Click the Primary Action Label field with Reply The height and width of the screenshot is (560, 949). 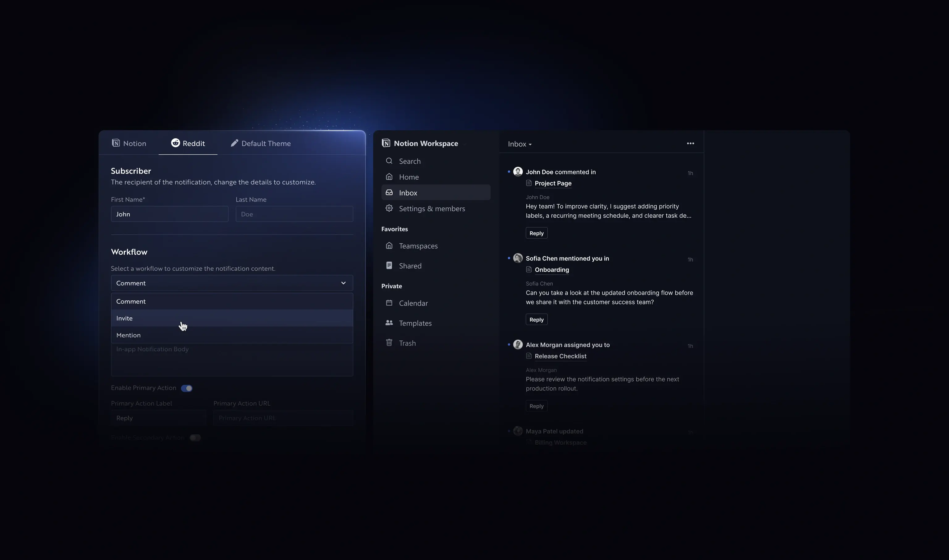point(158,418)
